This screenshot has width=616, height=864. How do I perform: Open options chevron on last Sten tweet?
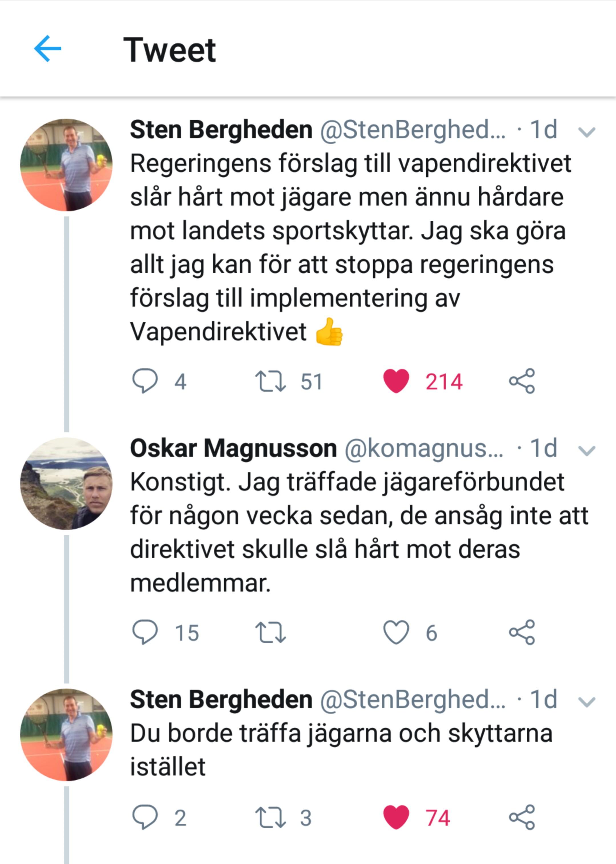coord(586,702)
